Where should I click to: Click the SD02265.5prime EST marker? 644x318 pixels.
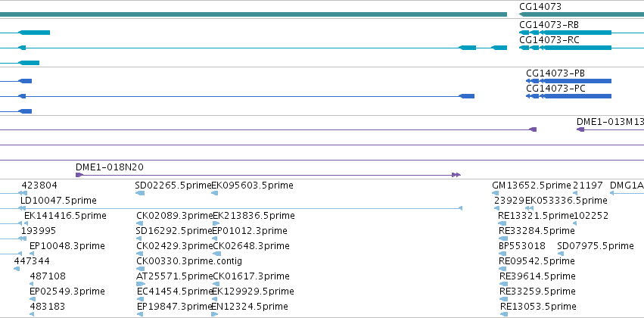(140, 193)
